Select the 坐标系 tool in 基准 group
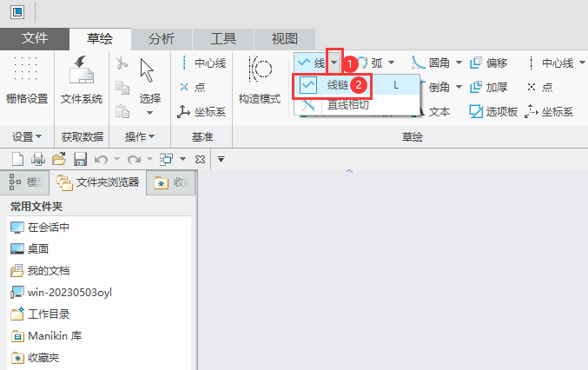The height and width of the screenshot is (370, 588). coord(202,111)
